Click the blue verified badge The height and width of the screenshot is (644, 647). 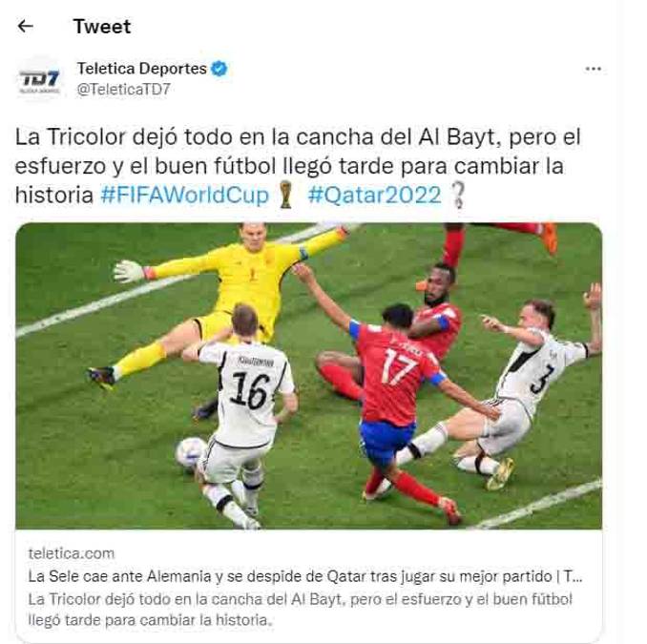click(219, 69)
